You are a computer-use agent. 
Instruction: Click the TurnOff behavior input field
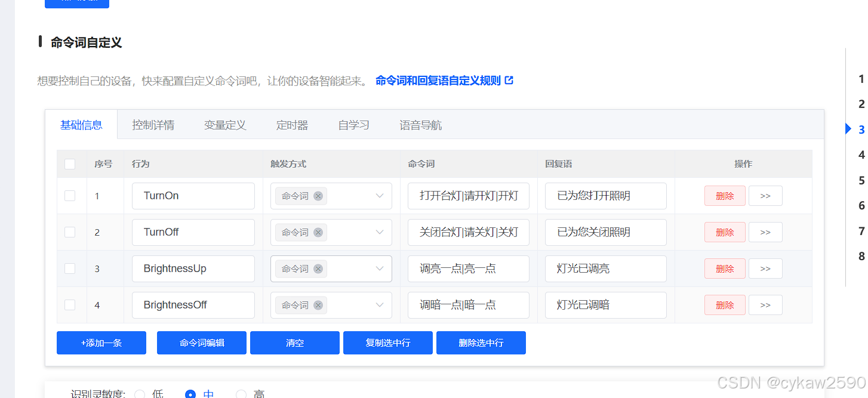(x=193, y=232)
